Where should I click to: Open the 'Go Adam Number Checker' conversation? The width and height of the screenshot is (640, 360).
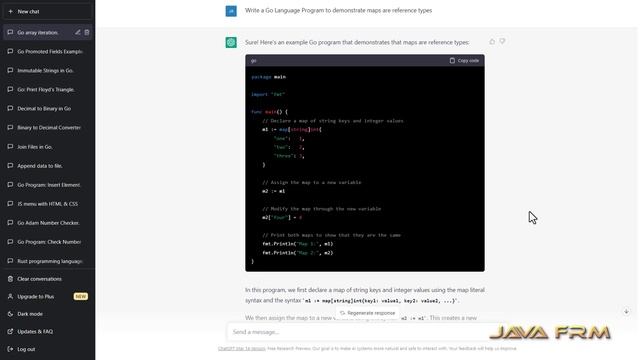pos(47,223)
